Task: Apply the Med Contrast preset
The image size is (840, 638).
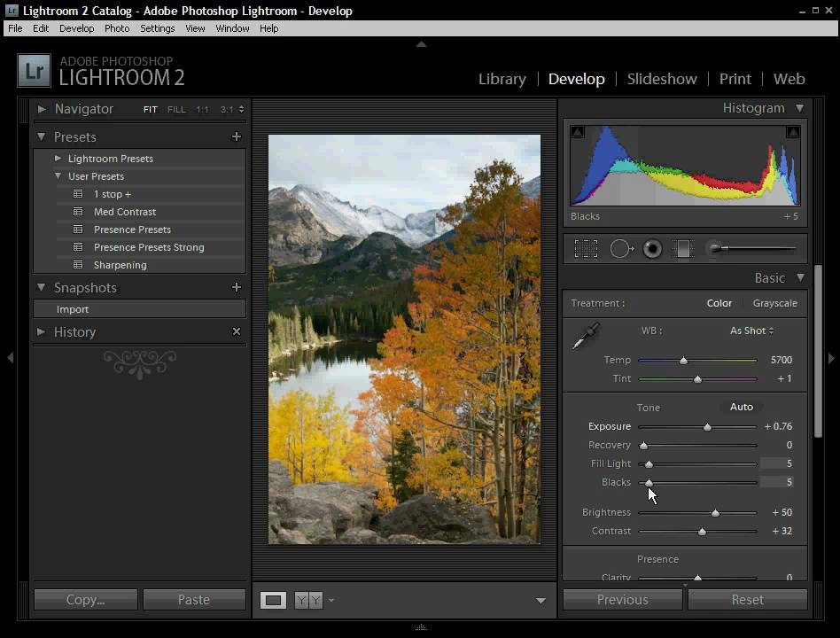Action: coord(125,212)
